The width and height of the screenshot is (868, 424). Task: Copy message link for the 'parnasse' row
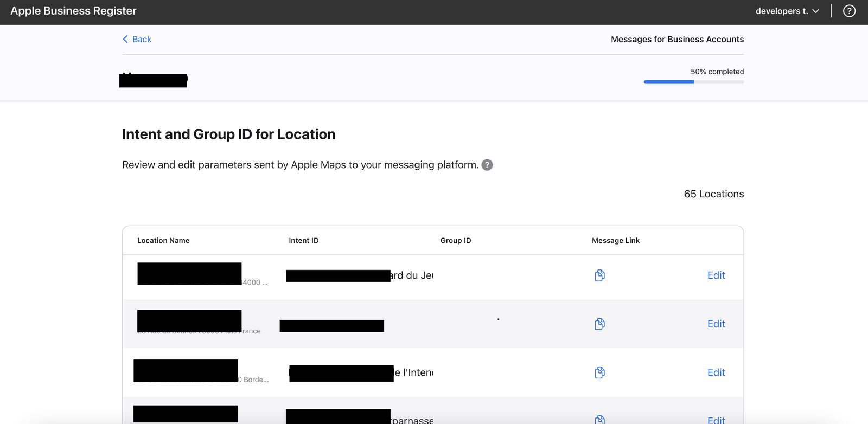point(599,419)
